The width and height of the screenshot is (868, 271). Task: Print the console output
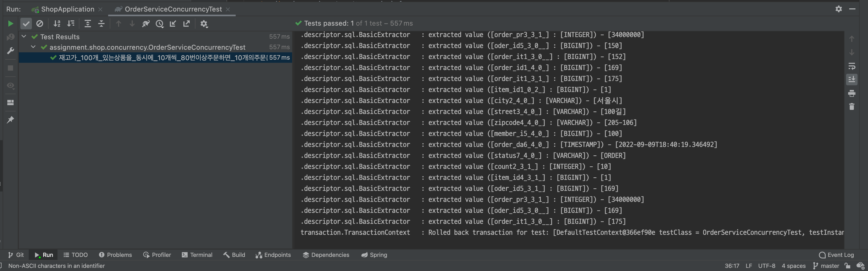(x=852, y=93)
